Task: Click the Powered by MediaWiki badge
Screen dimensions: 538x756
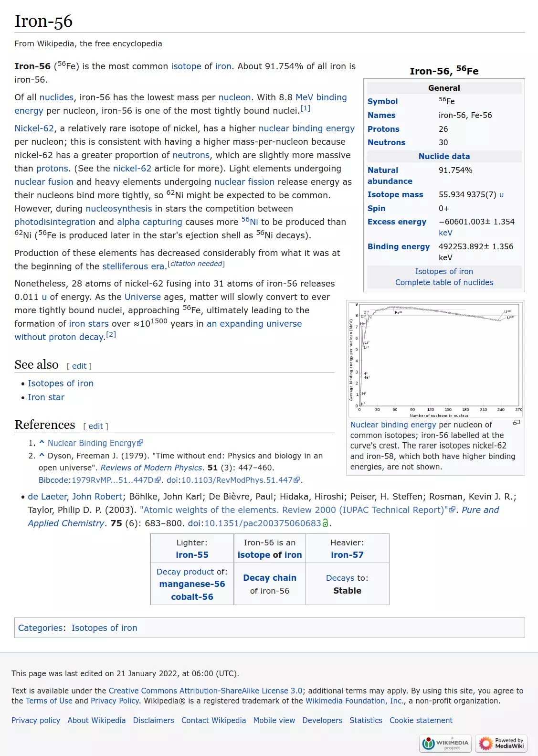Action: (501, 743)
